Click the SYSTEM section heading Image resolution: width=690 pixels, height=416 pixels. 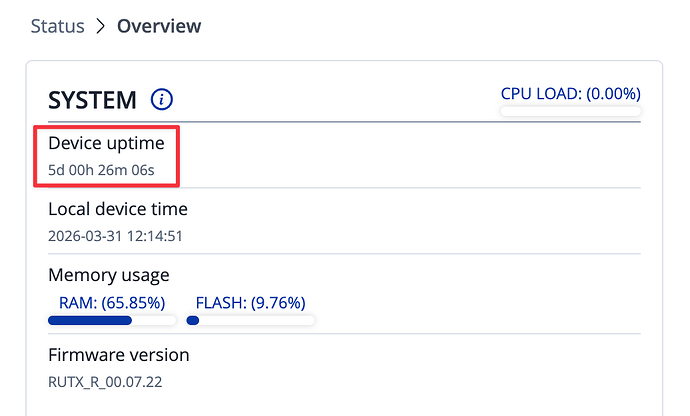pyautogui.click(x=92, y=100)
